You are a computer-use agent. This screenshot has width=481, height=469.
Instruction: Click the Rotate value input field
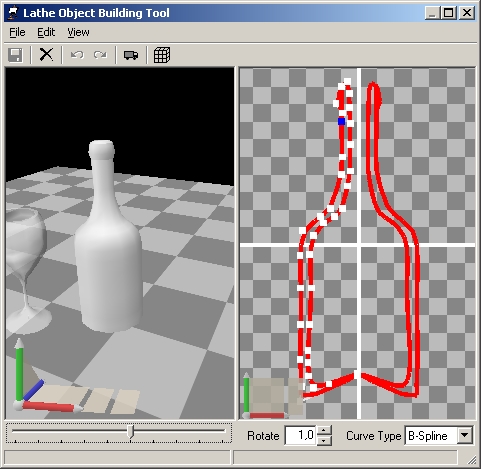point(300,435)
